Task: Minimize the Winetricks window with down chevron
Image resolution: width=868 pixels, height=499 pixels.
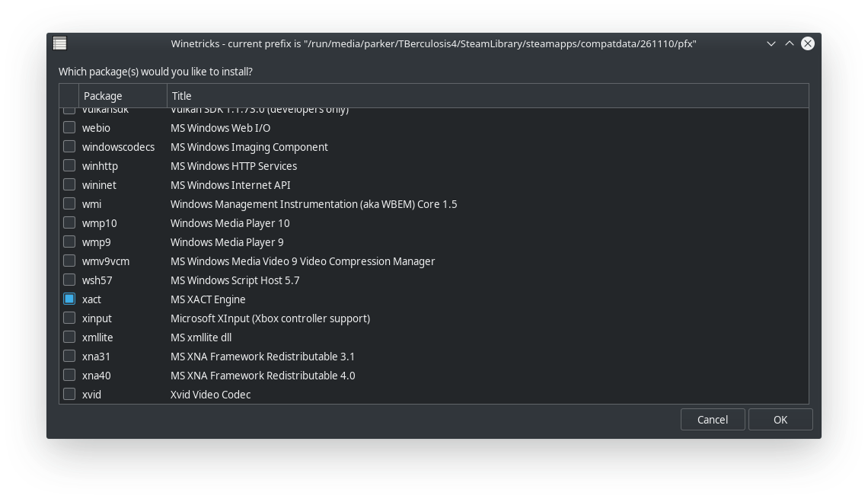Action: (771, 43)
